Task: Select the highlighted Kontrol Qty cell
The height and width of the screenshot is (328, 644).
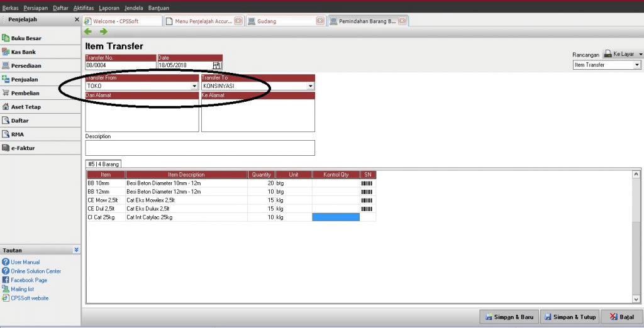Action: tap(336, 217)
